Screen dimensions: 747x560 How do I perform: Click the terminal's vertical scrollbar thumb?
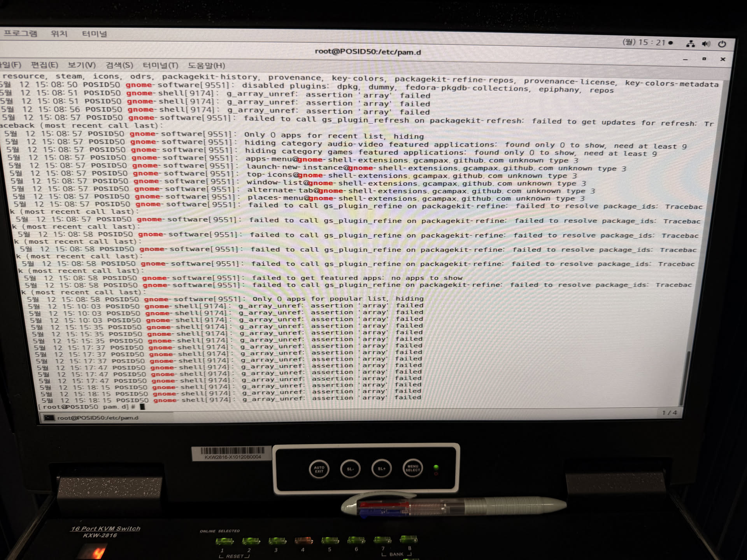[x=686, y=378]
